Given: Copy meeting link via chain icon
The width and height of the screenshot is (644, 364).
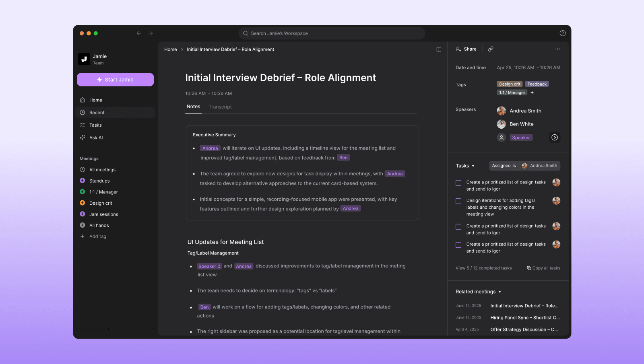Looking at the screenshot, I should coord(491,49).
